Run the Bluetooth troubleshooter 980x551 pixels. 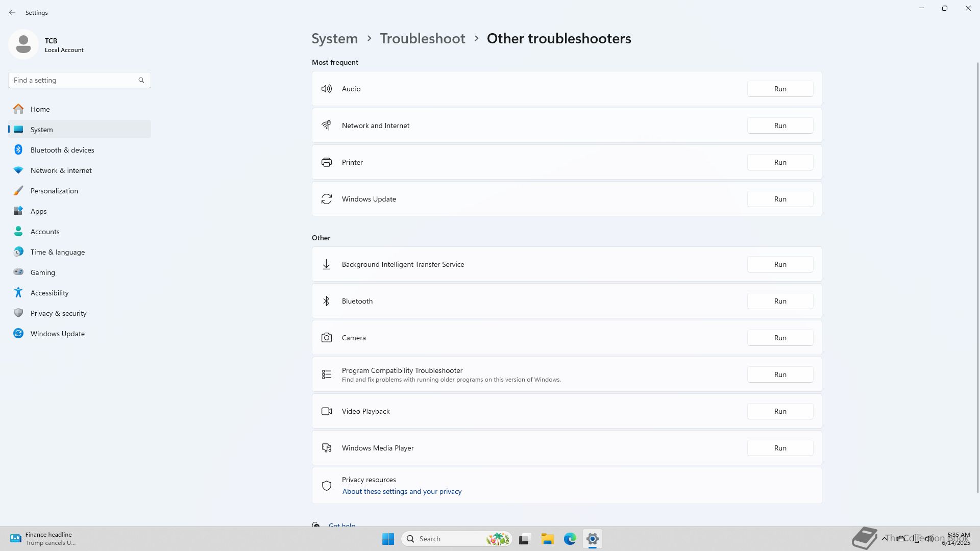coord(780,301)
